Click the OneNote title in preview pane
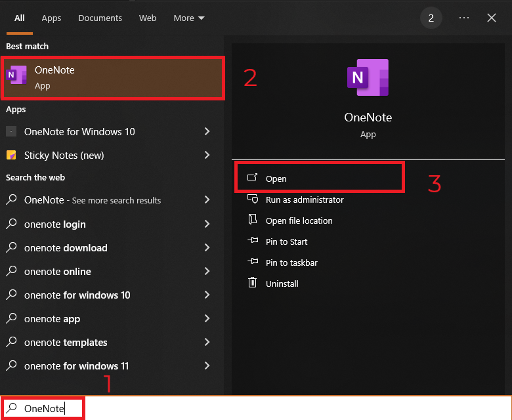This screenshot has width=512, height=420. 368,117
